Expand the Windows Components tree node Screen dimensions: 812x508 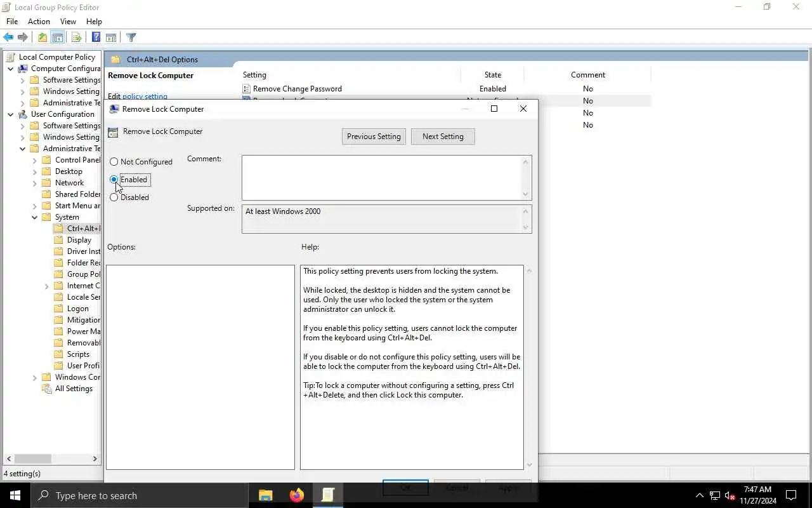[x=35, y=377]
